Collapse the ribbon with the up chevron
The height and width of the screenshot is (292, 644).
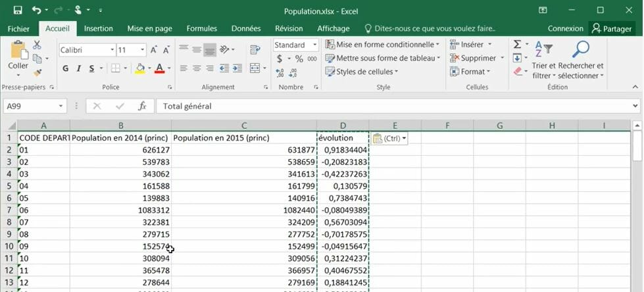point(635,87)
